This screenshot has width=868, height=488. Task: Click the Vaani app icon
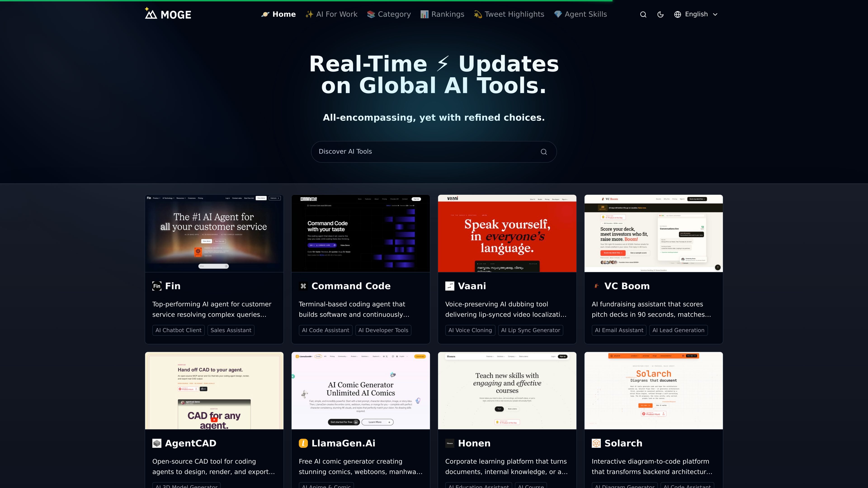tap(450, 286)
